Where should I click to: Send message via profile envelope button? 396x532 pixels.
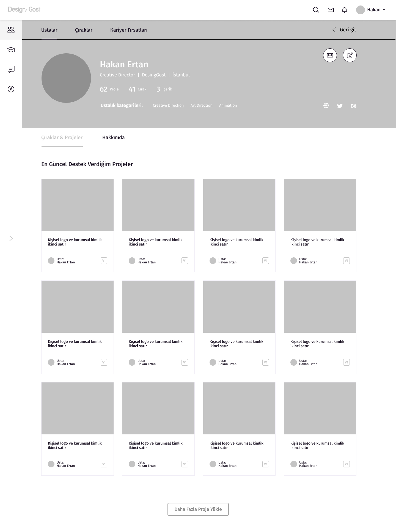click(330, 56)
